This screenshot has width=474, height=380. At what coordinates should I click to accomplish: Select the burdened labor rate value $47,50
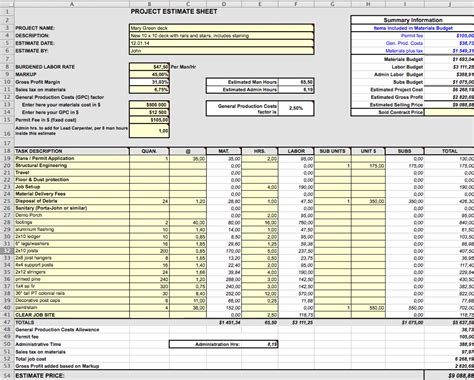(149, 67)
